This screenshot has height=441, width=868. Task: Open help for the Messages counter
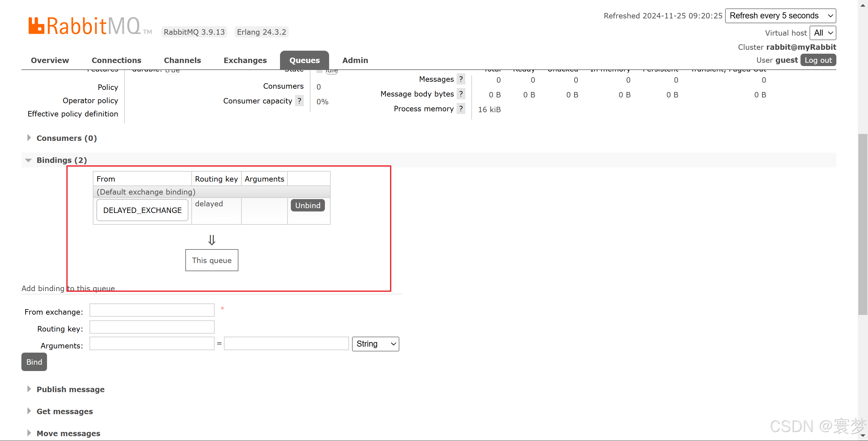pyautogui.click(x=461, y=79)
